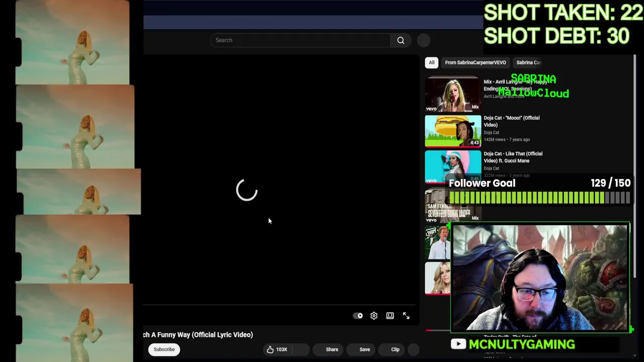Like the video with 103K likes

pos(277,349)
